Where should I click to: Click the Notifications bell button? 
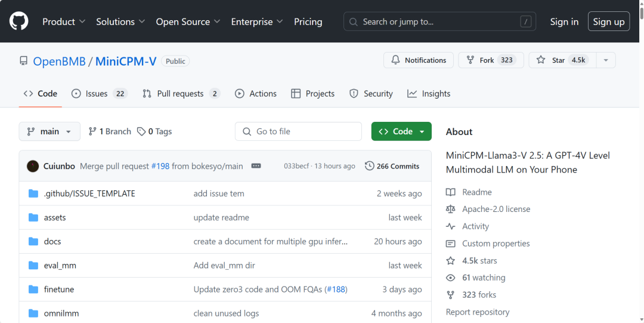click(x=419, y=60)
